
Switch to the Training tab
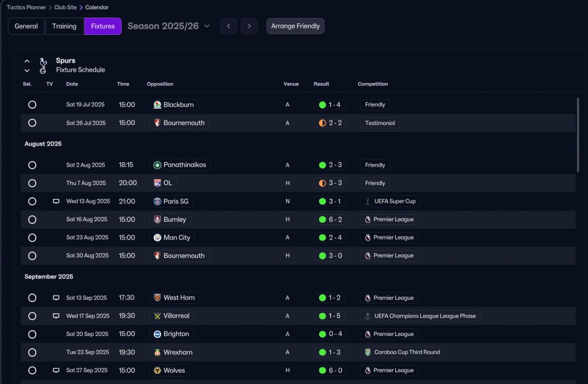tap(64, 26)
